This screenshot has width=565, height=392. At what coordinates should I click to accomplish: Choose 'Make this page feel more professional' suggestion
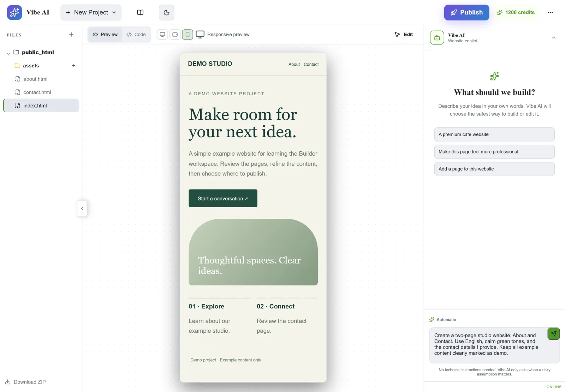(x=494, y=152)
